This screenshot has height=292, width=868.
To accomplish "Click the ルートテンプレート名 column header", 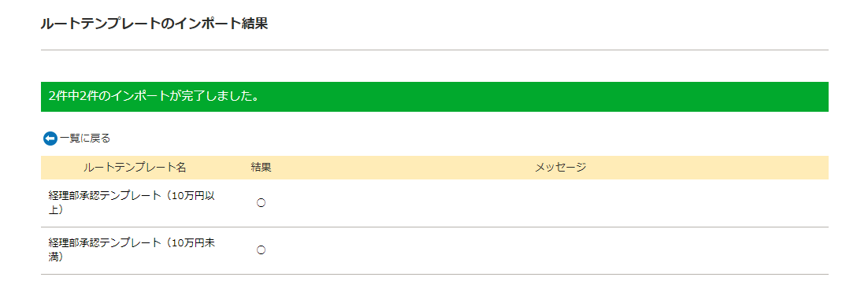I will (x=135, y=168).
